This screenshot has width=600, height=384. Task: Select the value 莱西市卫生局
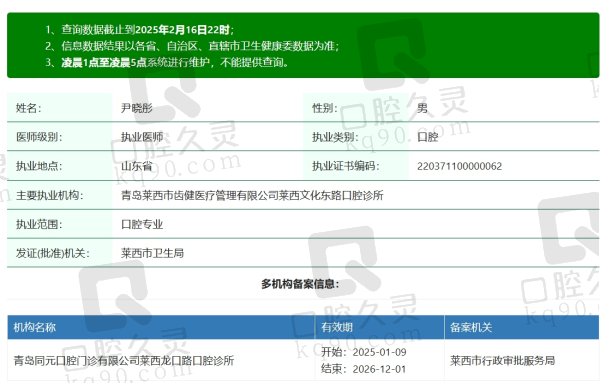152,253
